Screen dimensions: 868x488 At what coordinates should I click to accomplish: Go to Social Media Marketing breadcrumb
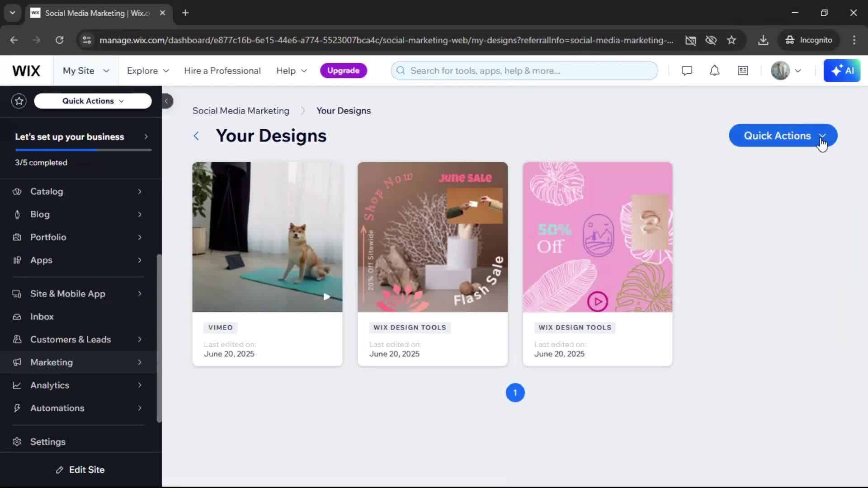tap(241, 111)
